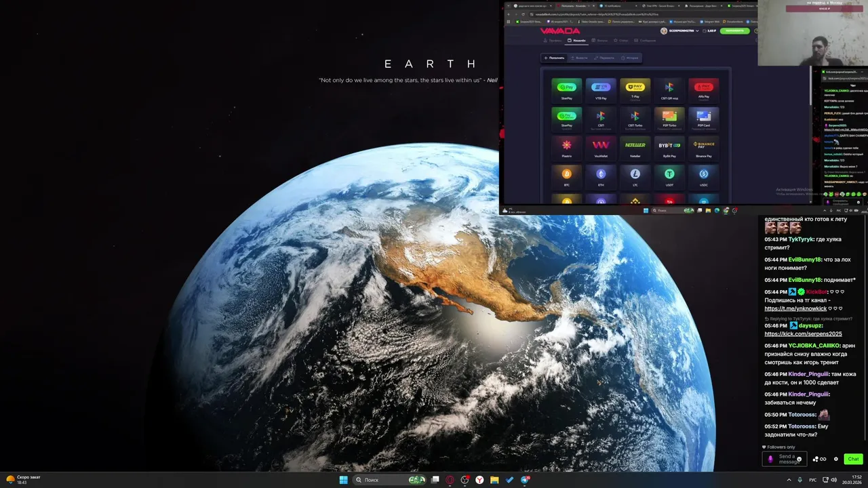This screenshot has width=868, height=488.
Task: Select the VouWallet payment tile
Action: coord(601,148)
